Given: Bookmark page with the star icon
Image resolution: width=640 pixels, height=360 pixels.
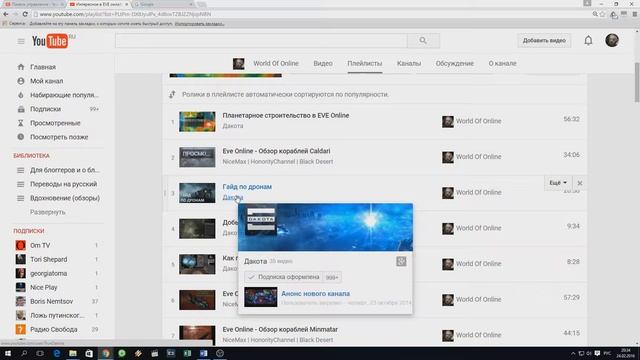Looking at the screenshot, I should [602, 14].
